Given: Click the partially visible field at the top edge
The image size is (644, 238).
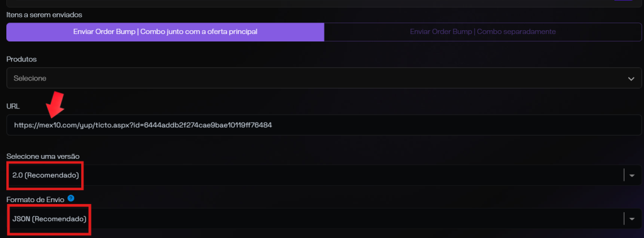Looking at the screenshot, I should [324, 3].
